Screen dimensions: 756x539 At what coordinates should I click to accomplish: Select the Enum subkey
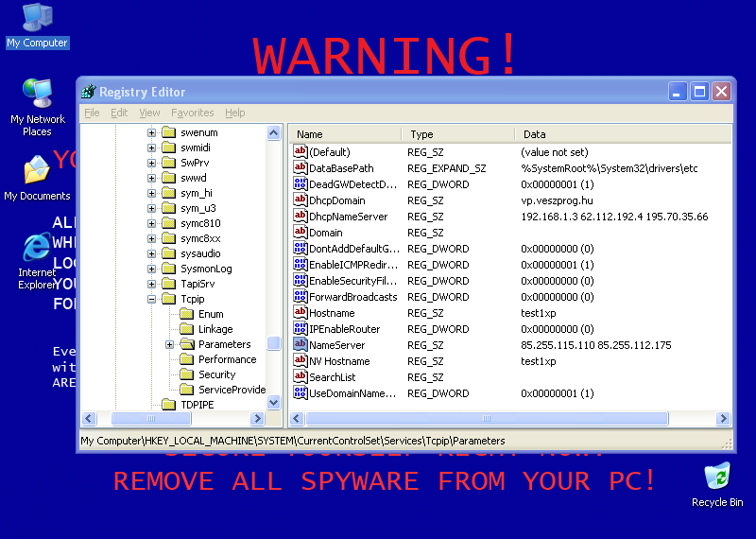211,314
